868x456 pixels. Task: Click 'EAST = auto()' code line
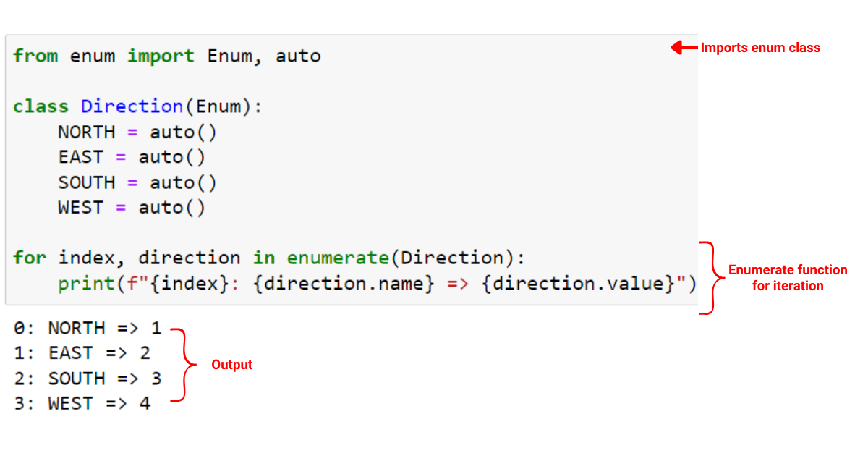132,157
